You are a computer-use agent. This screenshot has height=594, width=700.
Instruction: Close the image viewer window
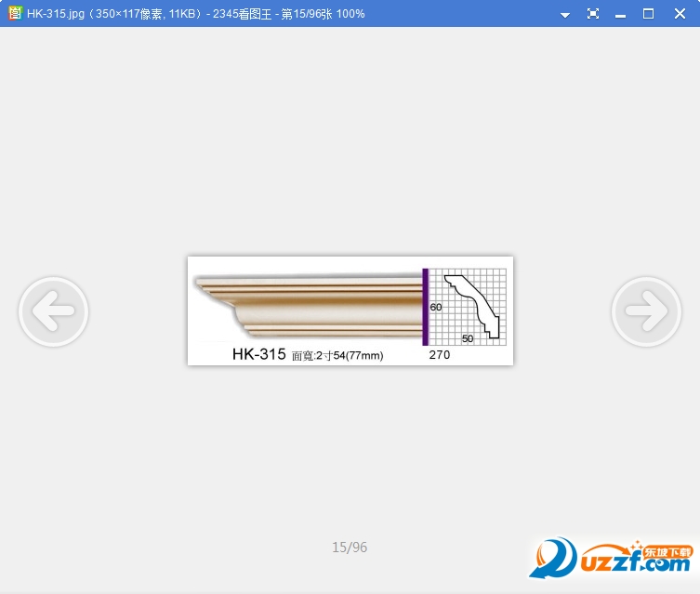tap(680, 14)
